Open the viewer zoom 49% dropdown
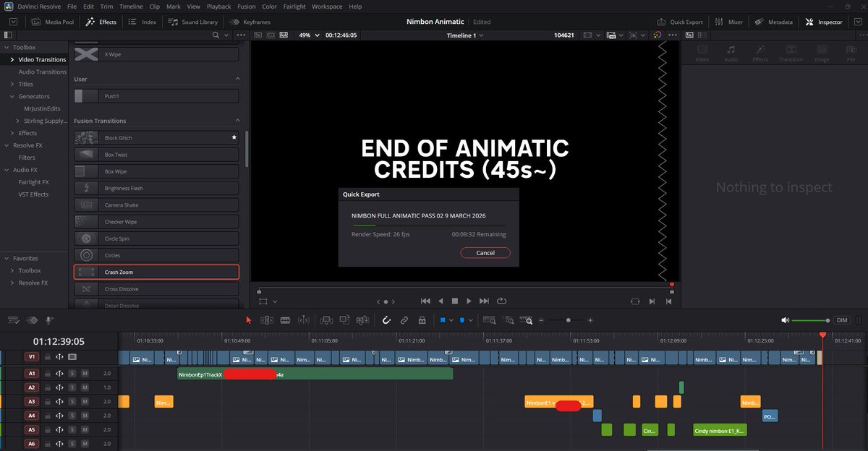Screen dimensions: 868x451 [x=309, y=35]
